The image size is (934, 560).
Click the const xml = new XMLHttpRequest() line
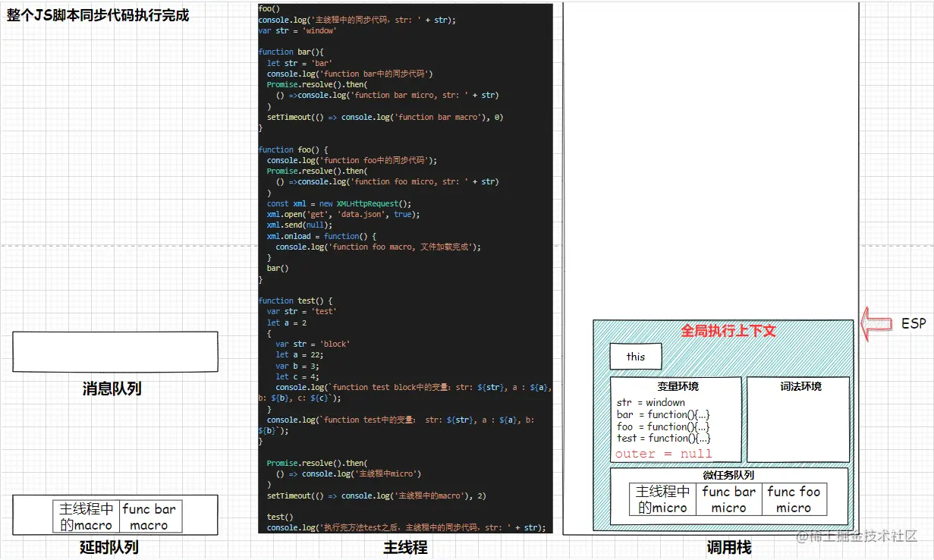point(339,203)
